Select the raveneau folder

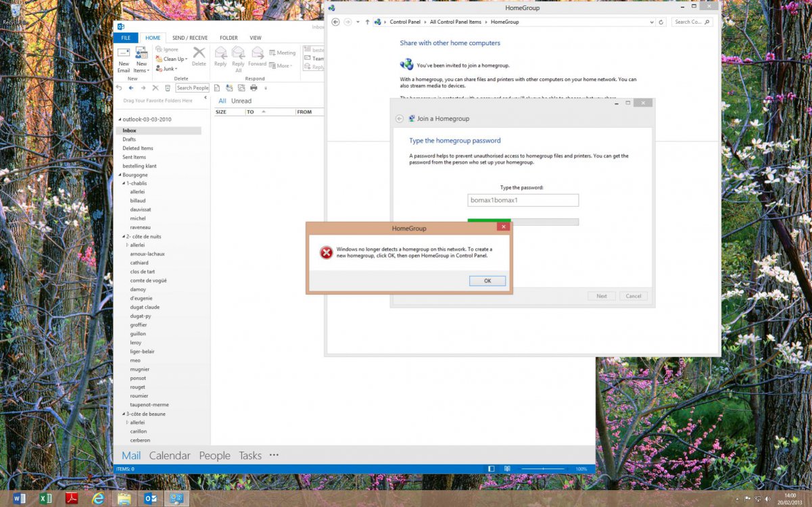point(141,227)
